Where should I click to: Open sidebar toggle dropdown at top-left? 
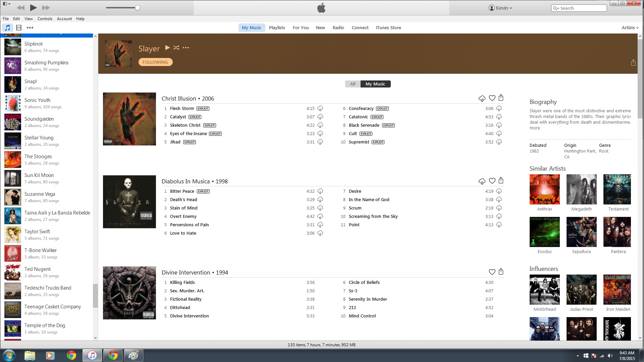(7, 4)
